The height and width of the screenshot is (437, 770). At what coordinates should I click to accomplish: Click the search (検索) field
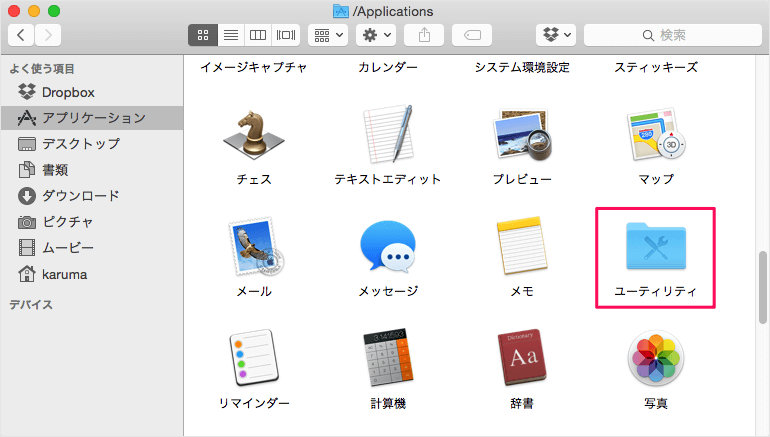[x=672, y=35]
